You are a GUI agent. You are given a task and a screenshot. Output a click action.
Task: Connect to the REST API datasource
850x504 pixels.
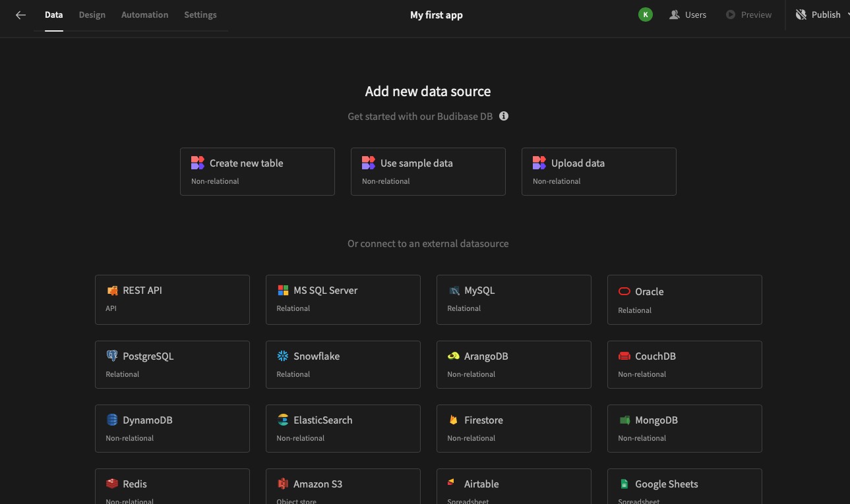point(172,300)
